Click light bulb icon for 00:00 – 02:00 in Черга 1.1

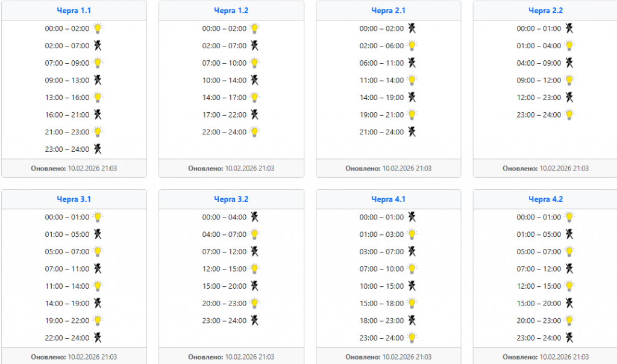(x=98, y=28)
